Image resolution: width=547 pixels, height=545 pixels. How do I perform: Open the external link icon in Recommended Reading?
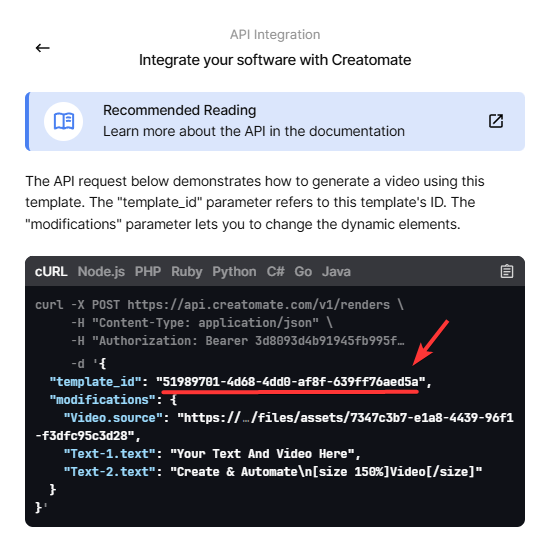pyautogui.click(x=495, y=121)
